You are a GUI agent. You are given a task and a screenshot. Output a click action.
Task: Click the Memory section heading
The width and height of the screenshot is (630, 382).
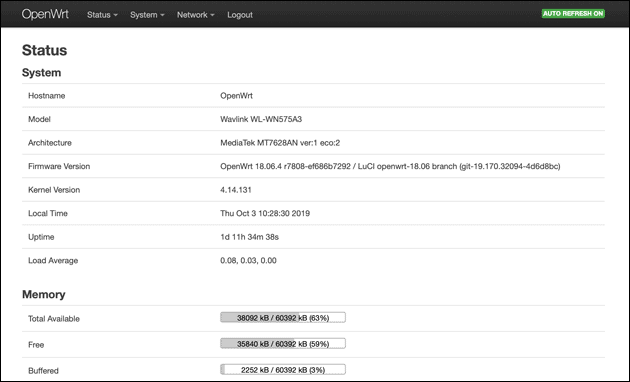[x=43, y=294]
